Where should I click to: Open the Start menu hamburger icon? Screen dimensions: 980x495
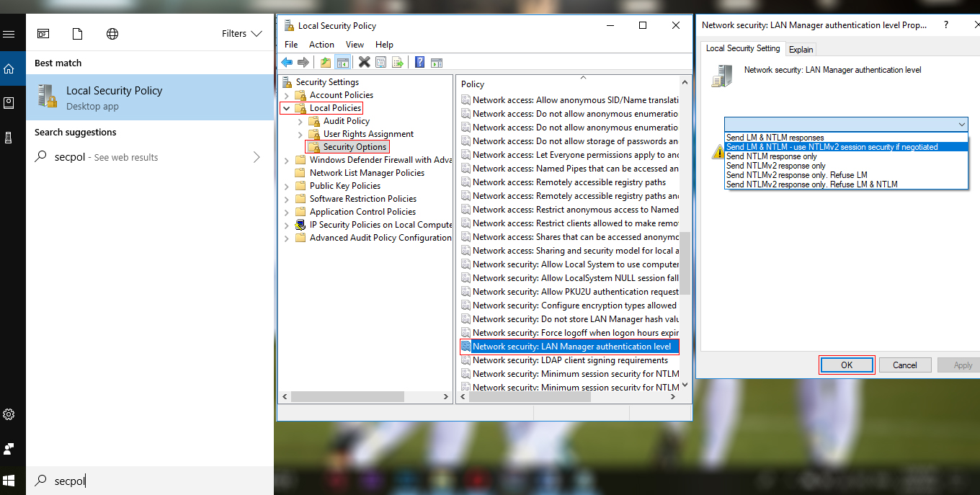9,34
